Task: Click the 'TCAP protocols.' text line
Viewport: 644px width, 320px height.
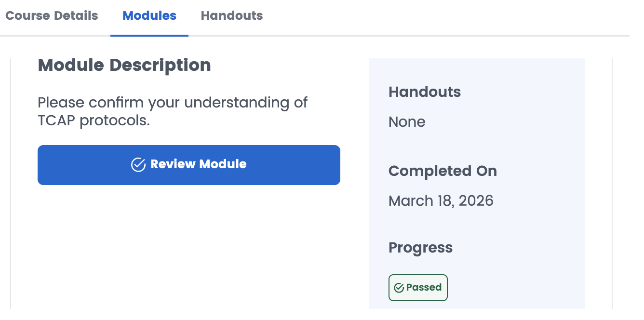Action: pos(94,120)
